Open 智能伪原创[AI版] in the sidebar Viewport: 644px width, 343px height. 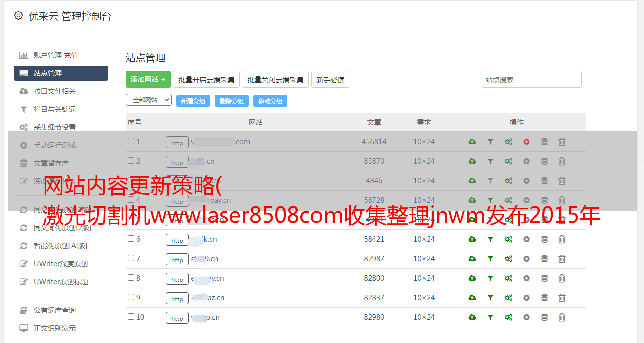pos(61,246)
